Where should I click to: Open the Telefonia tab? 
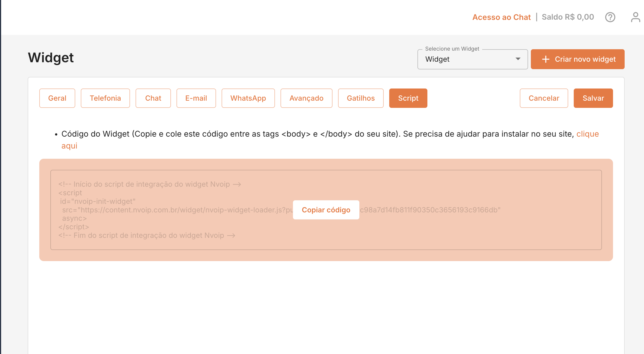tap(105, 98)
